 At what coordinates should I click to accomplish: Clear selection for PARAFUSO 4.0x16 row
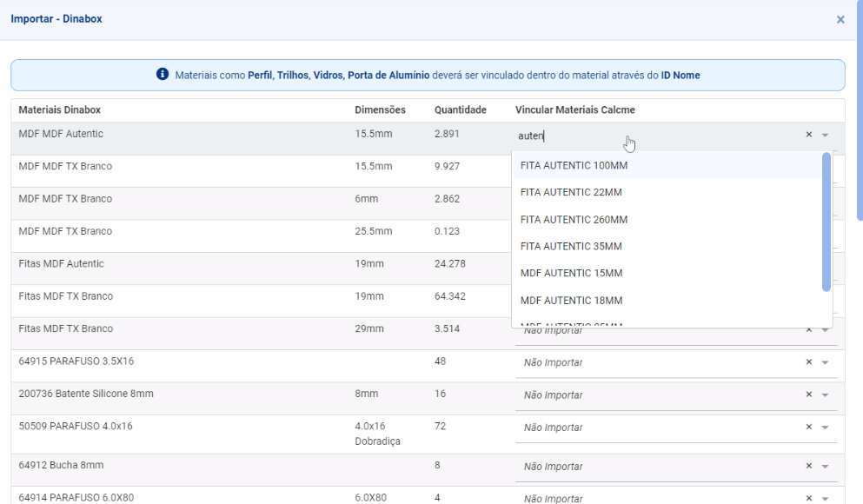click(808, 428)
